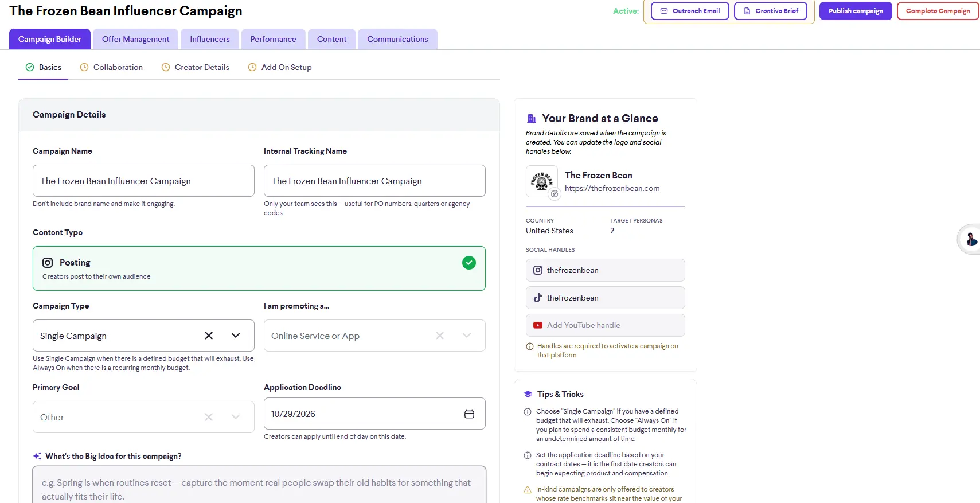The height and width of the screenshot is (503, 980).
Task: Click the Complete Campaign button
Action: click(x=938, y=11)
